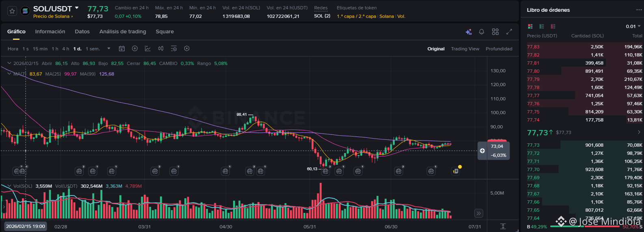
Task: Open the chart layout grid icon
Action: [x=495, y=32]
